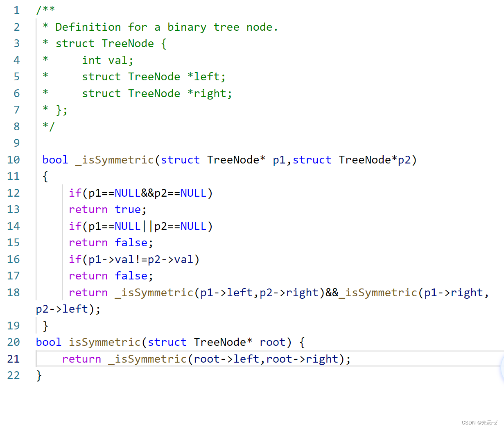The height and width of the screenshot is (429, 504).
Task: Click 'return false;' on line 15
Action: [111, 243]
